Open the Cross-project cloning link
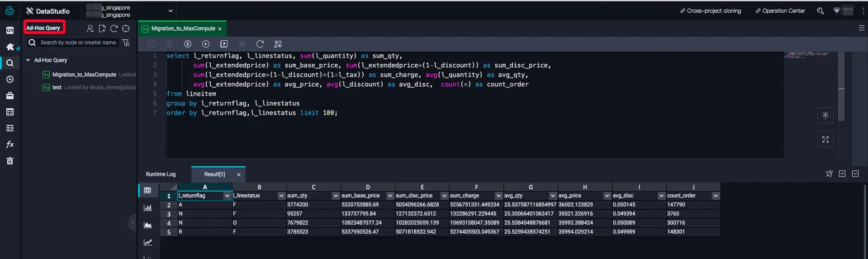The image size is (868, 259). [x=711, y=11]
